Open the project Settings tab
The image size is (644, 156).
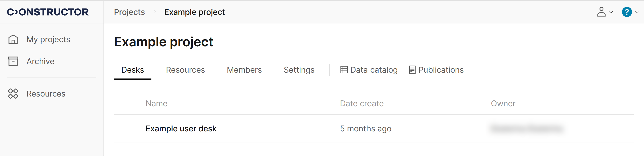click(299, 70)
